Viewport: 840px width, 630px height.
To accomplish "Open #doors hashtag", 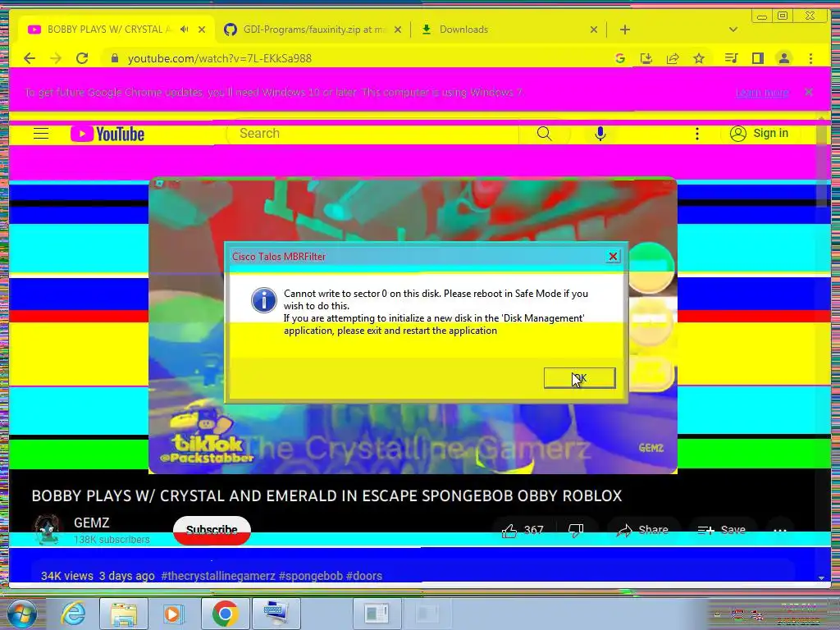I will click(x=364, y=576).
